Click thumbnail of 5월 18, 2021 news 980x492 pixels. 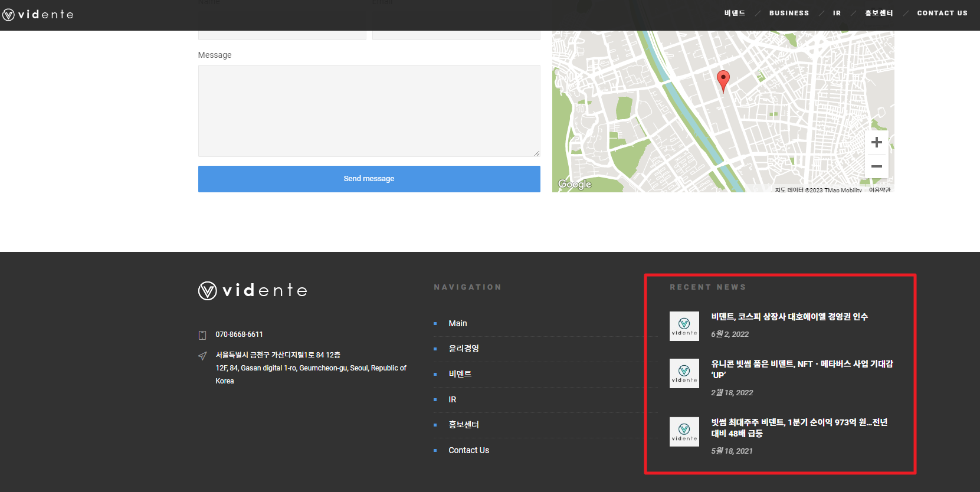click(x=684, y=432)
